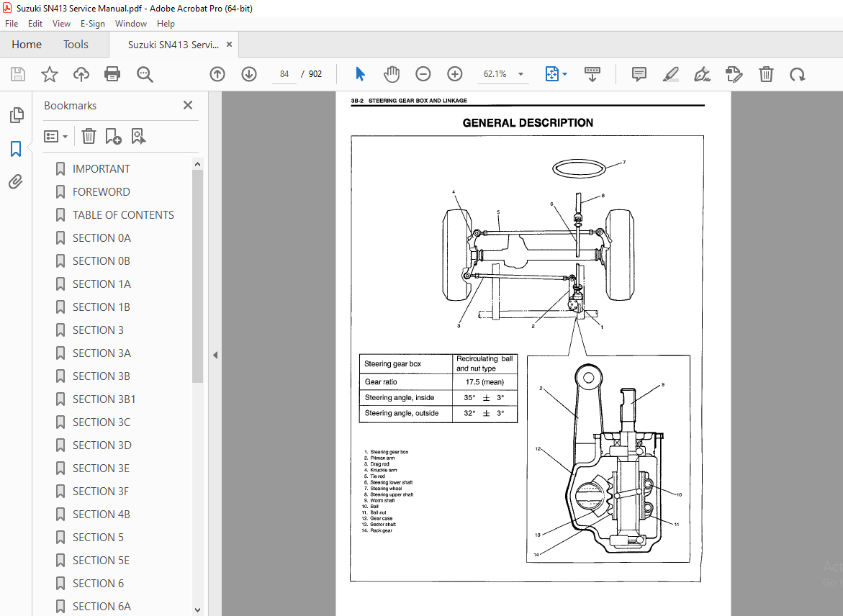
Task: Go to previous page using the up arrow
Action: (217, 74)
